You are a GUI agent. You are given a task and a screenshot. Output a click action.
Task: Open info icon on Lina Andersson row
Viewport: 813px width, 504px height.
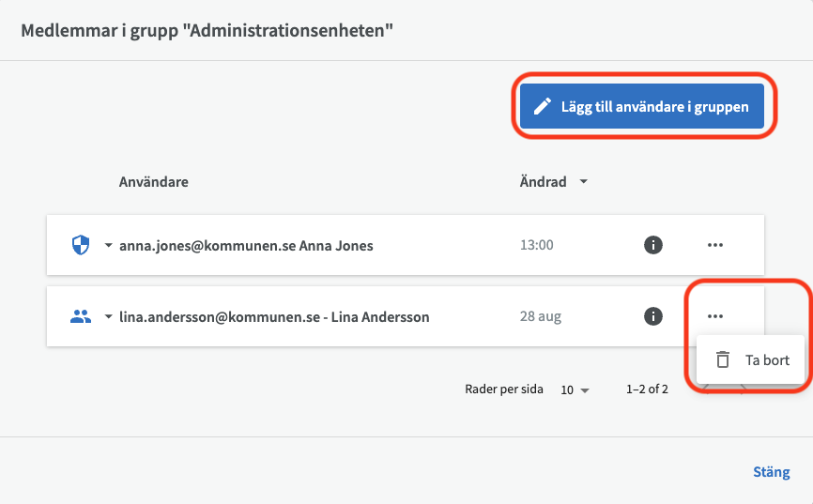click(x=653, y=317)
